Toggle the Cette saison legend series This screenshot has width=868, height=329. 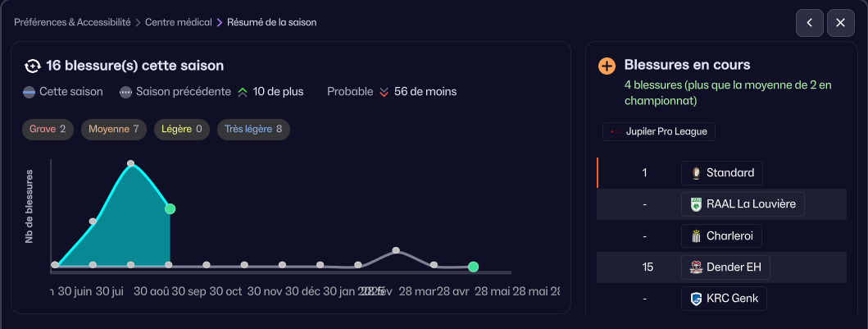tap(63, 92)
